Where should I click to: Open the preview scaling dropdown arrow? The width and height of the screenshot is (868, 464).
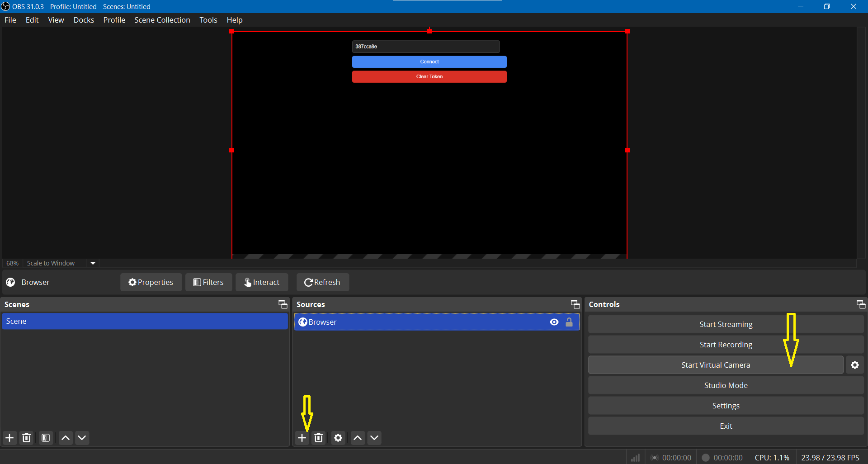[x=93, y=263]
